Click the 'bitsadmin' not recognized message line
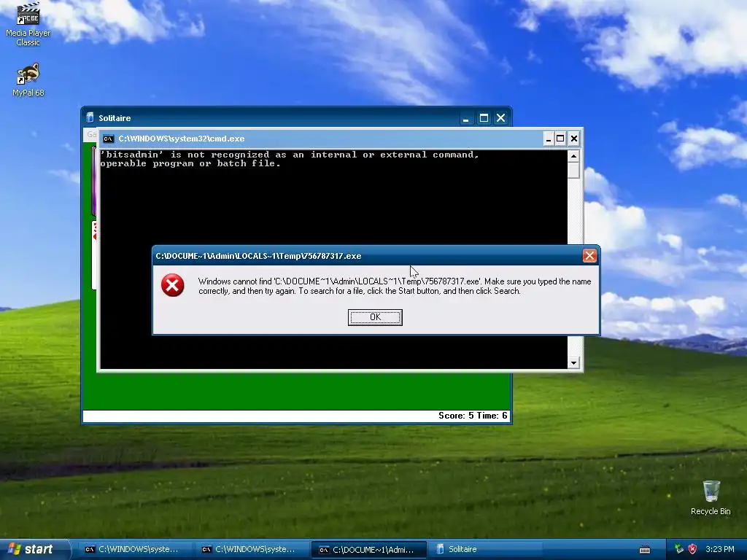 pyautogui.click(x=289, y=155)
